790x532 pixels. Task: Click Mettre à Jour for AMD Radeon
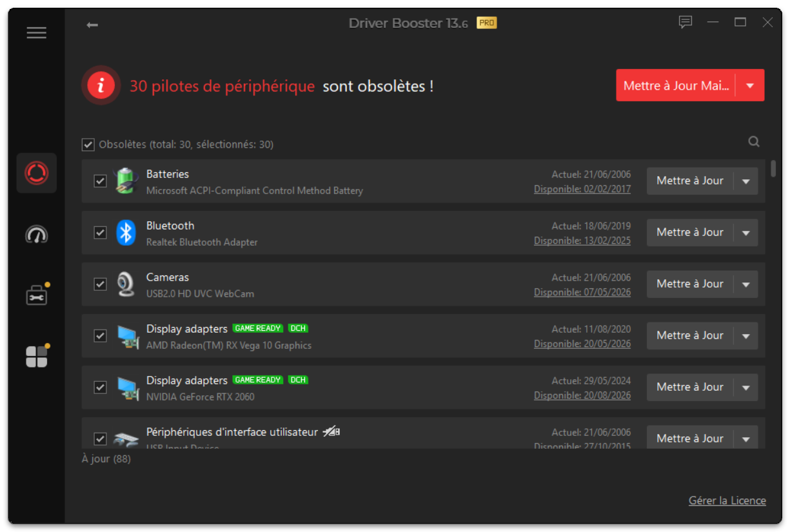point(690,336)
